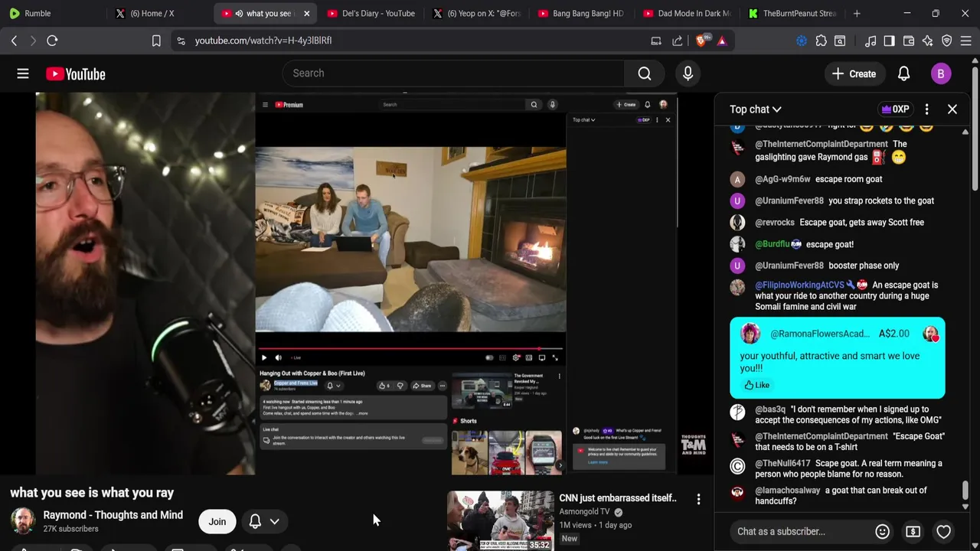The height and width of the screenshot is (551, 980).
Task: Click the embedded video red progress bar
Action: coord(410,348)
